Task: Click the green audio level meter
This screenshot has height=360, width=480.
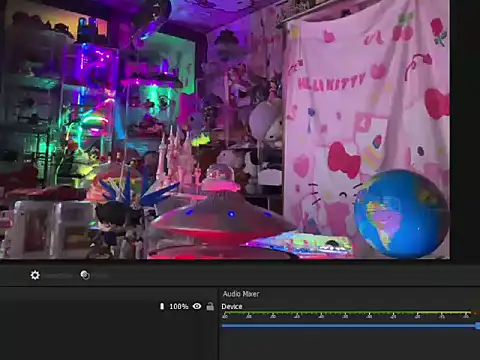Action: tap(347, 313)
